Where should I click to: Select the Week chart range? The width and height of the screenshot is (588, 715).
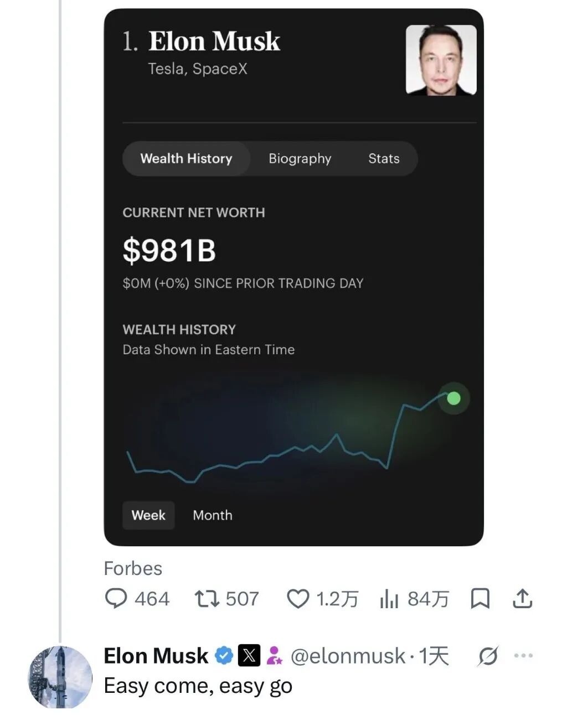tap(148, 515)
